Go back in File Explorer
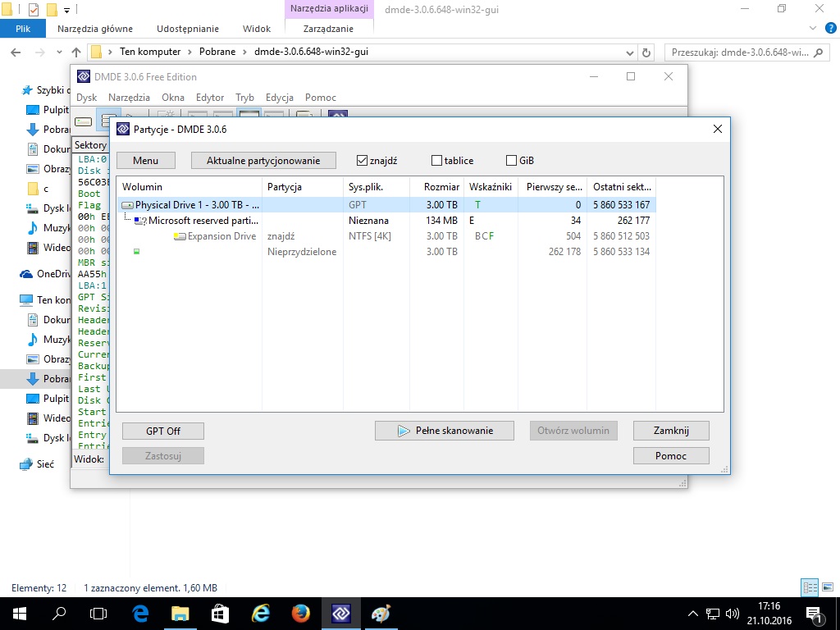Image resolution: width=840 pixels, height=630 pixels. coord(16,52)
